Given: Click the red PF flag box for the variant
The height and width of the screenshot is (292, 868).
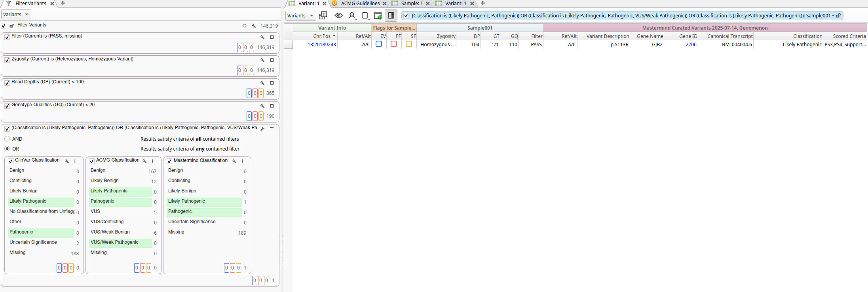Looking at the screenshot, I should point(394,44).
